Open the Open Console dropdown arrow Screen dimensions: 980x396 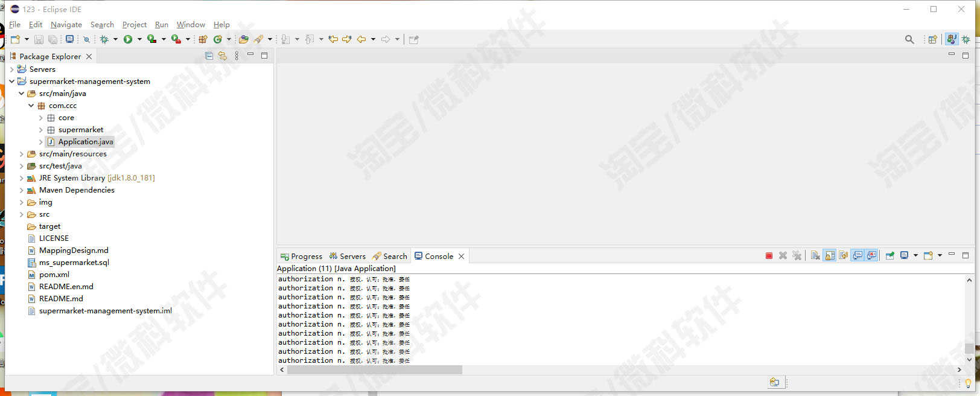coord(940,256)
